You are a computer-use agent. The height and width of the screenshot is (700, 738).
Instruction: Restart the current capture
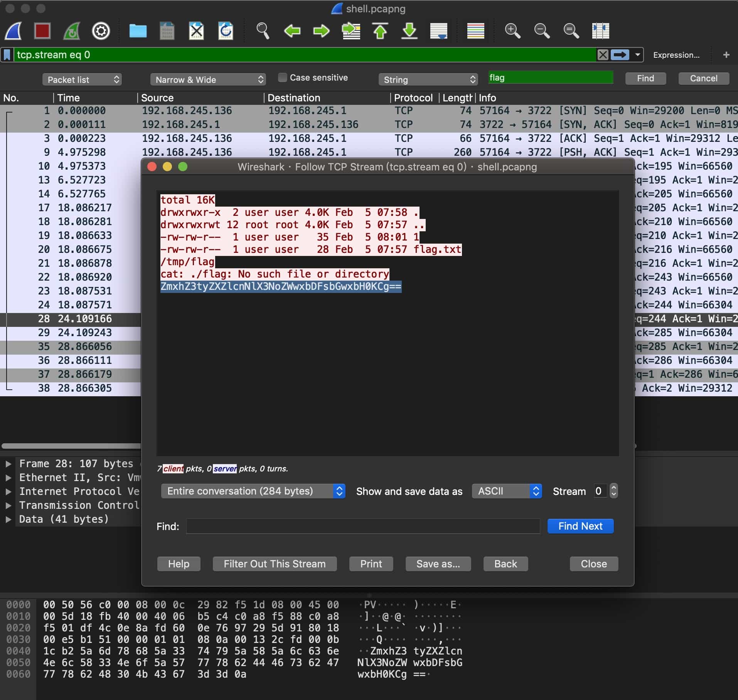click(72, 31)
